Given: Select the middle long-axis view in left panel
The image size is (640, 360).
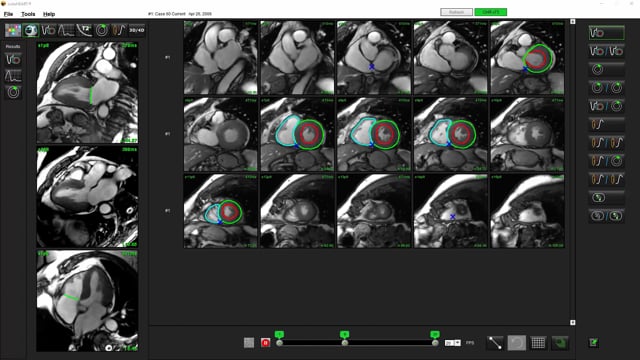Looking at the screenshot, I should [87, 197].
